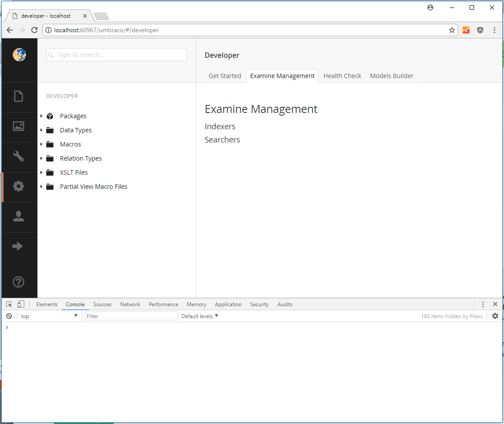Image resolution: width=504 pixels, height=424 pixels.
Task: Click Chrome profile person icon
Action: pyautogui.click(x=430, y=8)
